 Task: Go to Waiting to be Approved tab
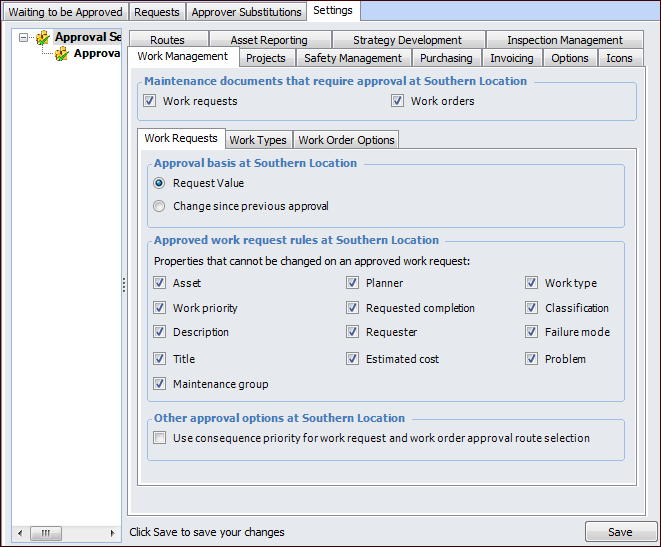click(66, 12)
